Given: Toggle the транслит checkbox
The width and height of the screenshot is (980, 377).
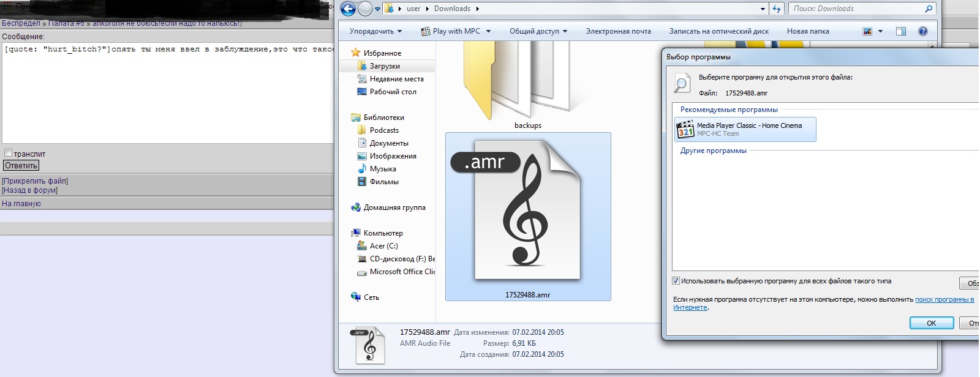Looking at the screenshot, I should [8, 153].
